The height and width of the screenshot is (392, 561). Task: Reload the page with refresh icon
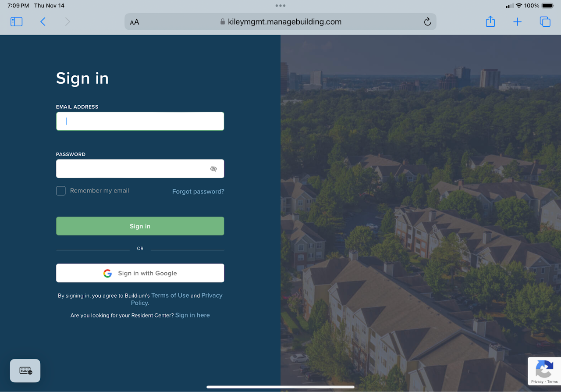click(427, 21)
